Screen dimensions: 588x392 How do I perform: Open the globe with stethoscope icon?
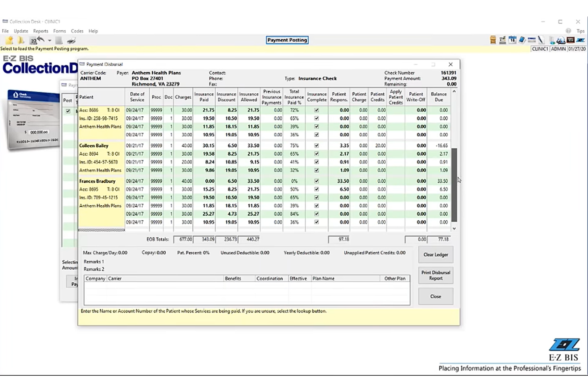(x=561, y=40)
